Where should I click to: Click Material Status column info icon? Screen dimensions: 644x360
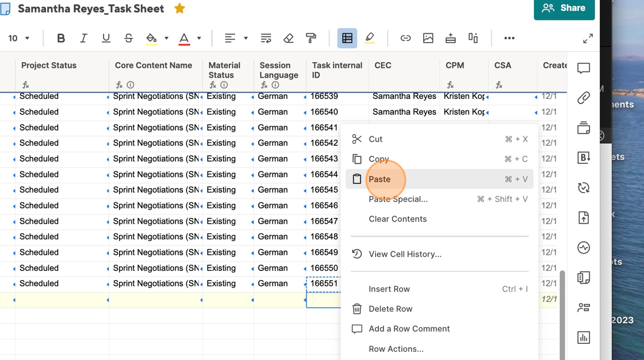coord(224,85)
